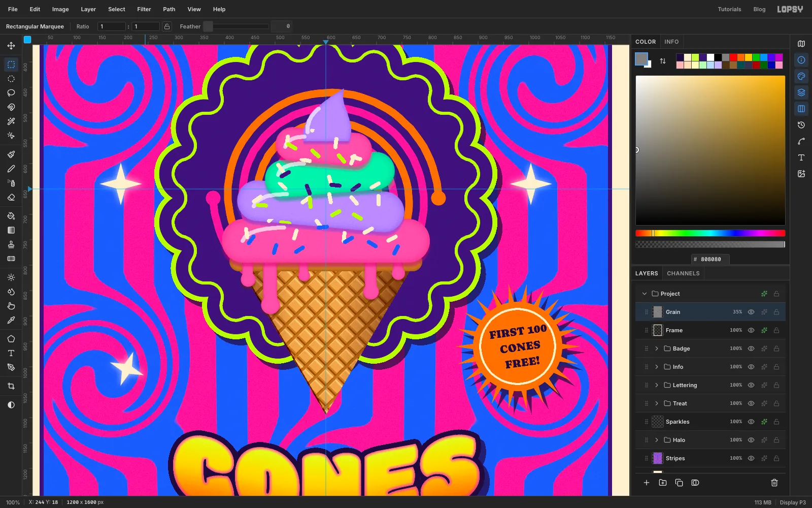
Task: Delete layer with the trash icon
Action: [774, 483]
